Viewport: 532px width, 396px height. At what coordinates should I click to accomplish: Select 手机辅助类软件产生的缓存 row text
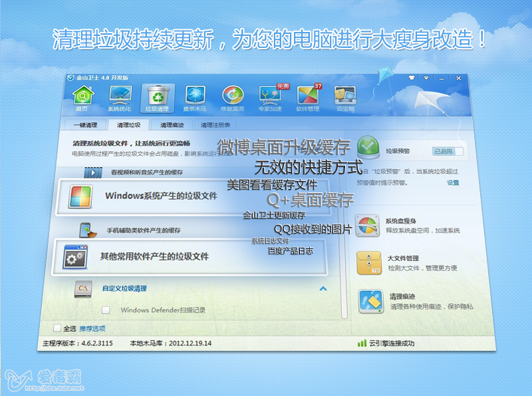144,230
